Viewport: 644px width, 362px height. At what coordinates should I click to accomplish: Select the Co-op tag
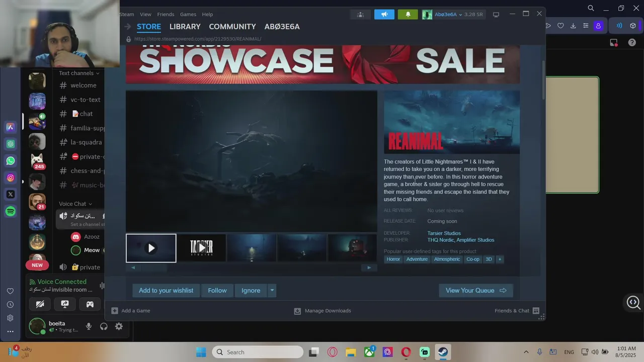tap(473, 259)
